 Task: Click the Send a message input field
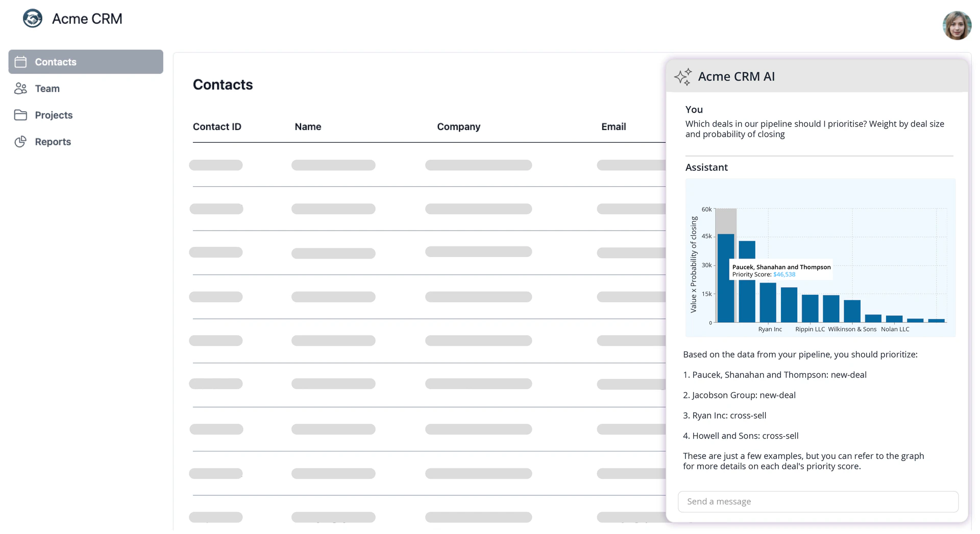coord(818,501)
